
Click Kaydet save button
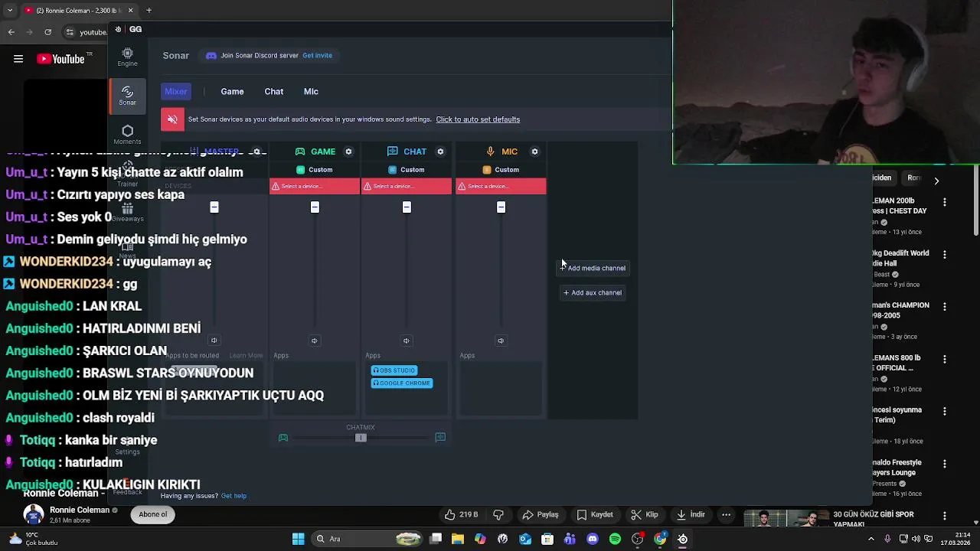click(595, 515)
